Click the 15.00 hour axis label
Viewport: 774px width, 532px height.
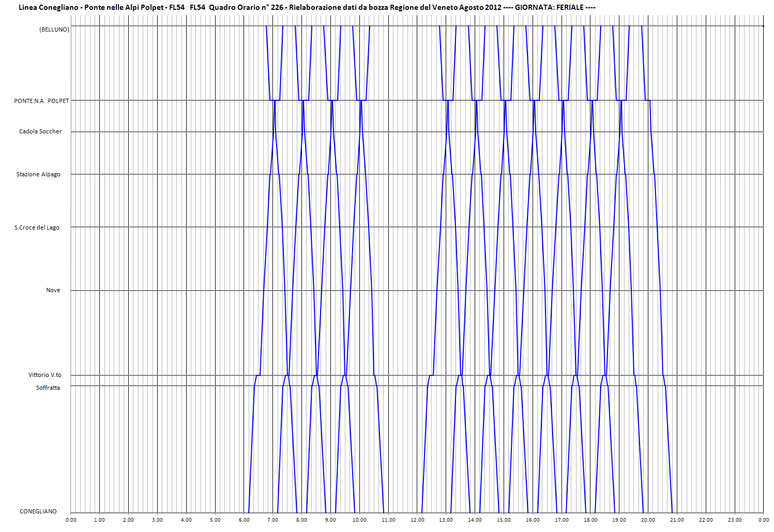[x=504, y=520]
